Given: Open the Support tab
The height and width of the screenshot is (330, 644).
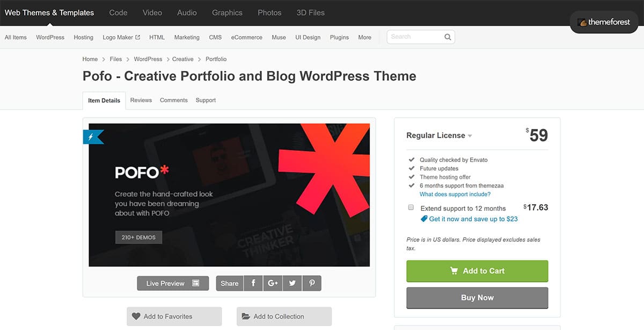Looking at the screenshot, I should point(206,100).
